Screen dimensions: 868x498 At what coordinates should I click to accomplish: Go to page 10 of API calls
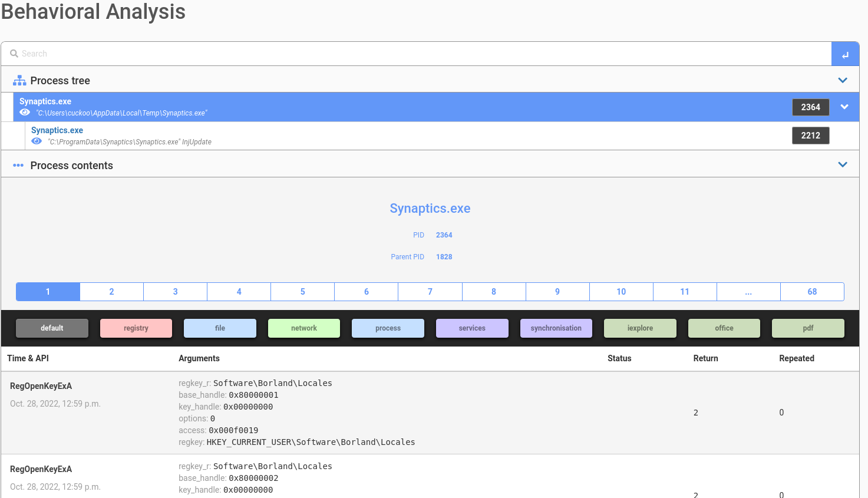621,292
